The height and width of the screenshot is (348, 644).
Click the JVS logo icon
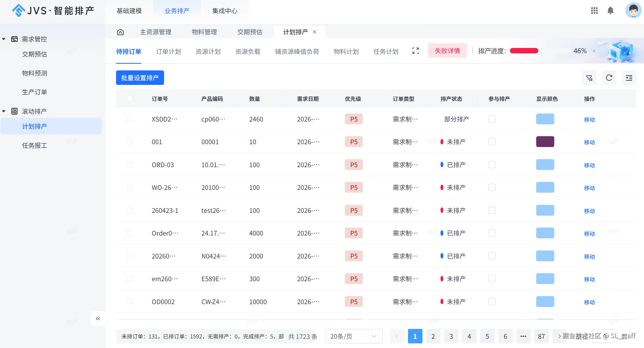tap(18, 11)
